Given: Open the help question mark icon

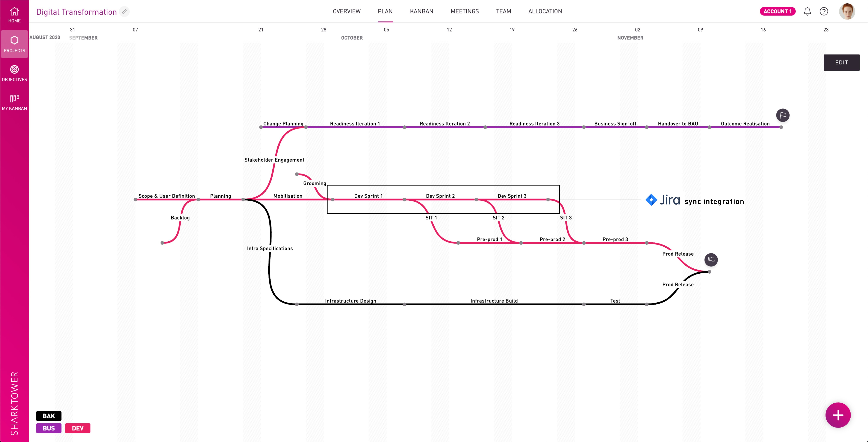Looking at the screenshot, I should point(824,11).
